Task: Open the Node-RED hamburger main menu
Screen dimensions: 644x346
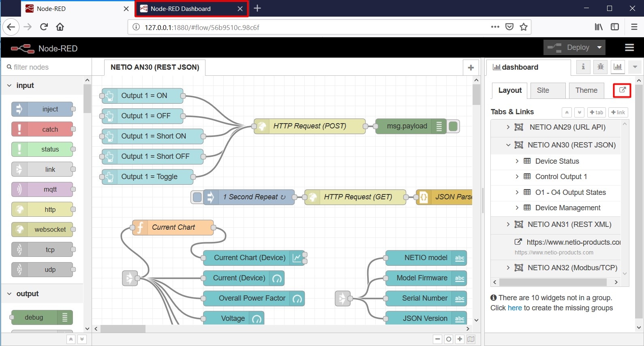Action: click(629, 48)
